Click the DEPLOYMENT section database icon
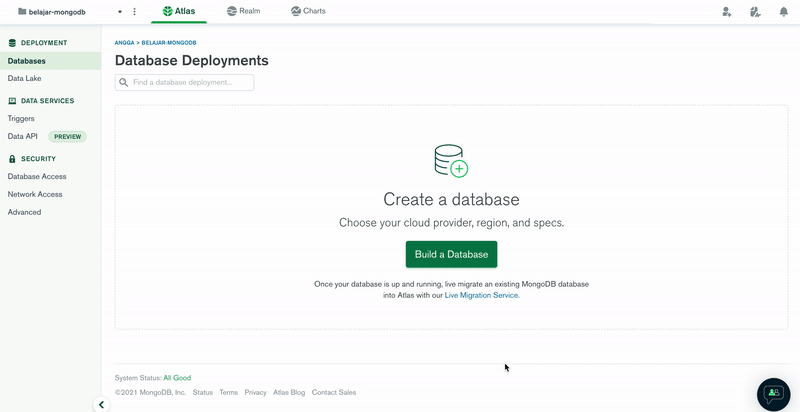Image resolution: width=800 pixels, height=412 pixels. point(12,43)
